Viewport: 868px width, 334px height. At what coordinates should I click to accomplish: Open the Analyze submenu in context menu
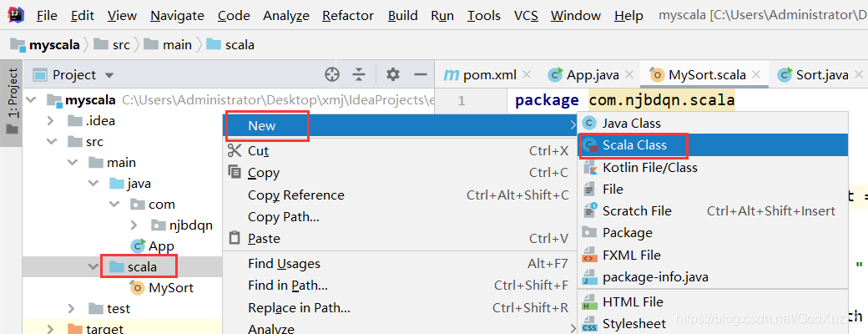point(400,328)
